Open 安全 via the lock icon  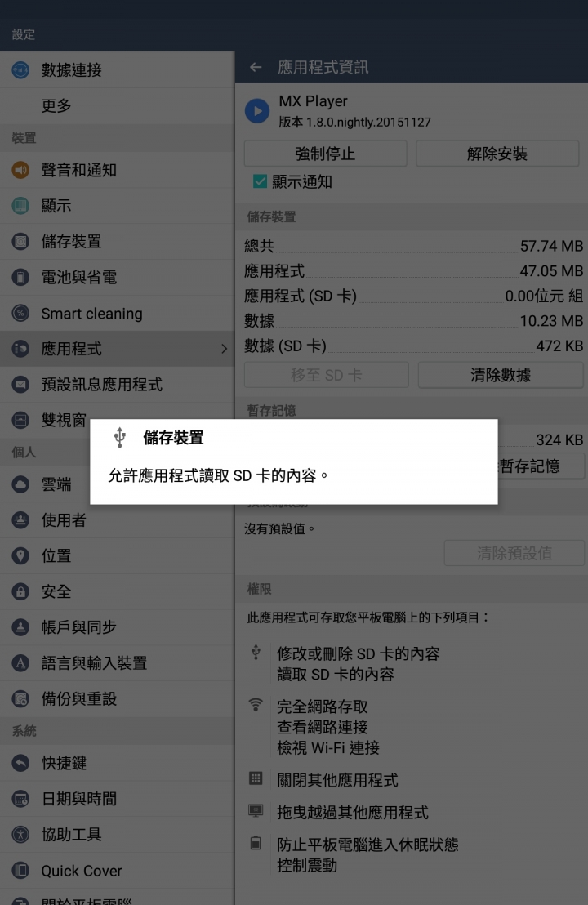[x=20, y=591]
